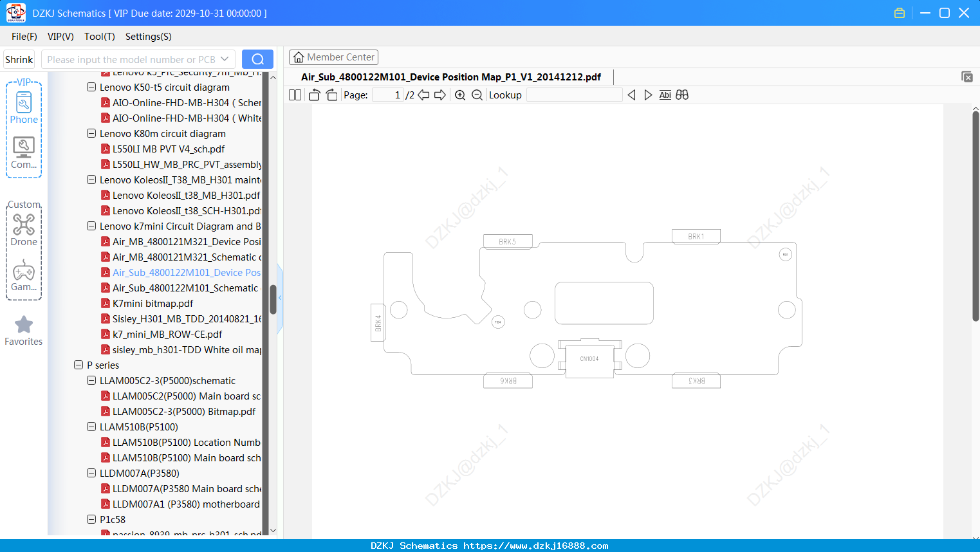Open the Settings(S) menu
980x552 pixels.
tap(149, 37)
